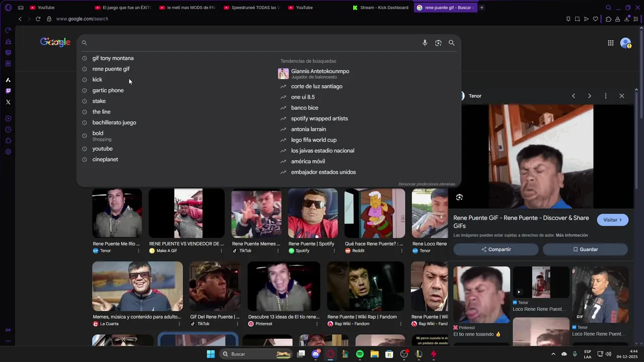The height and width of the screenshot is (362, 644).
Task: Show the previous image in preview panel
Action: coord(573,96)
